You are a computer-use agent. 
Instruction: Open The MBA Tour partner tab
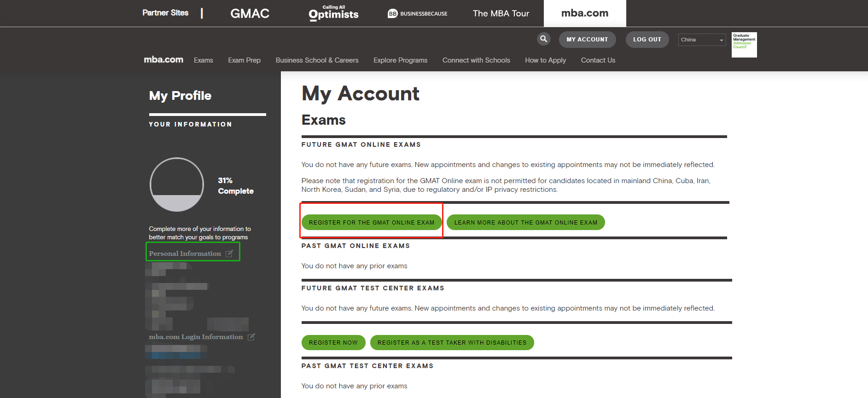tap(501, 13)
